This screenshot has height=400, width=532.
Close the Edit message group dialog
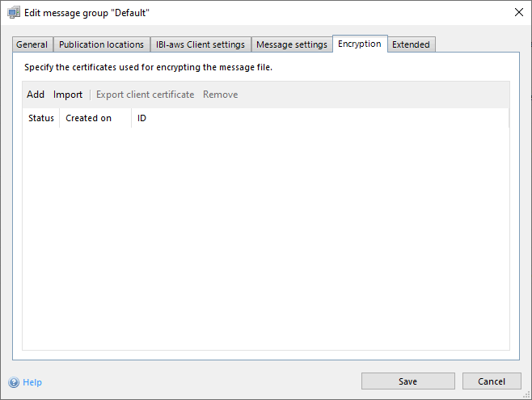[518, 13]
